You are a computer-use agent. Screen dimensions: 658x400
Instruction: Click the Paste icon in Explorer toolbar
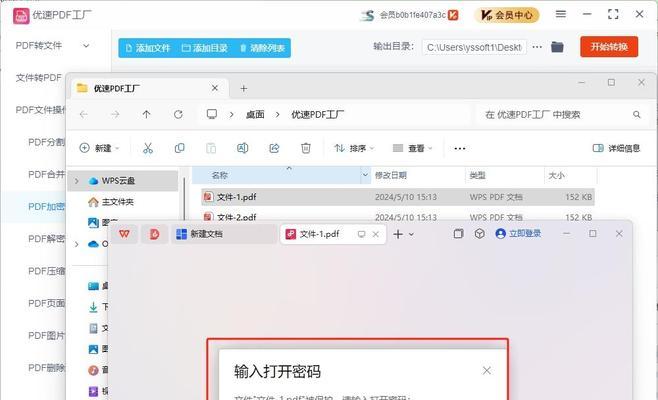(211, 148)
